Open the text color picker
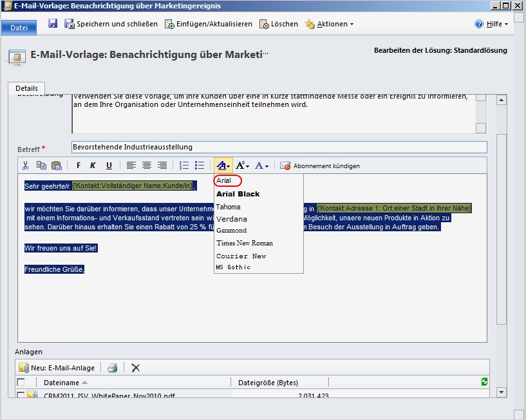Image resolution: width=526 pixels, height=420 pixels. click(x=261, y=166)
